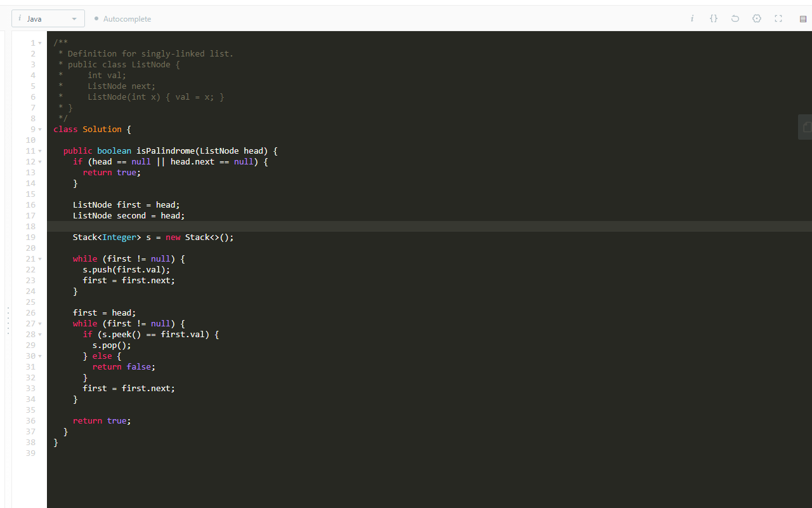Image resolution: width=812 pixels, height=508 pixels.
Task: Click line number 39 in gutter
Action: tap(30, 453)
